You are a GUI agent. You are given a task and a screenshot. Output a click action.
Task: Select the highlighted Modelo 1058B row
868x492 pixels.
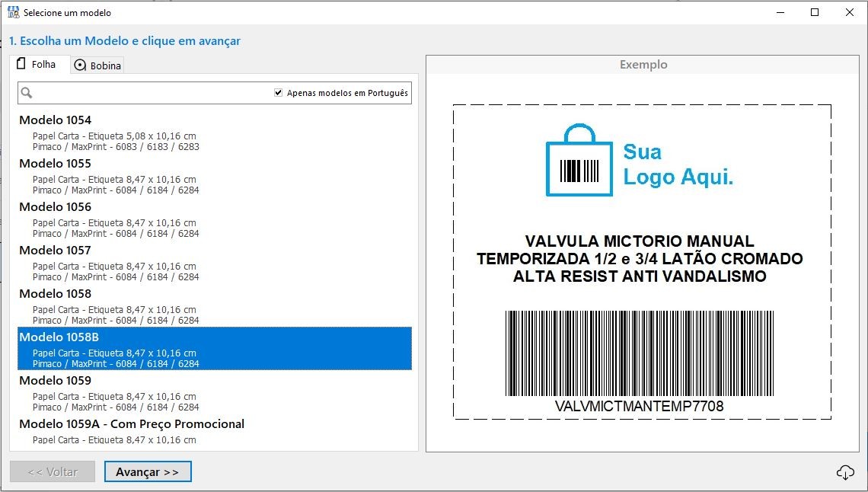[215, 349]
